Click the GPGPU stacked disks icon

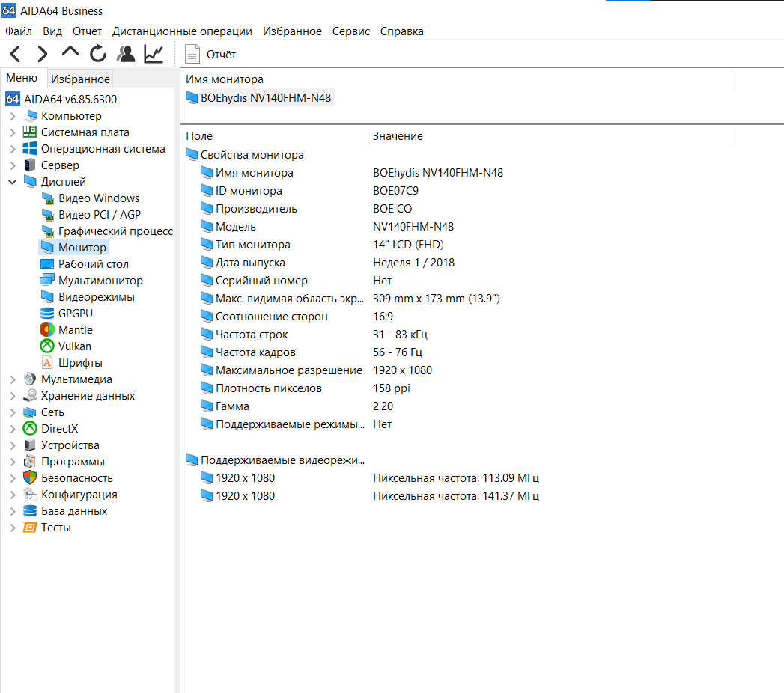tap(47, 314)
